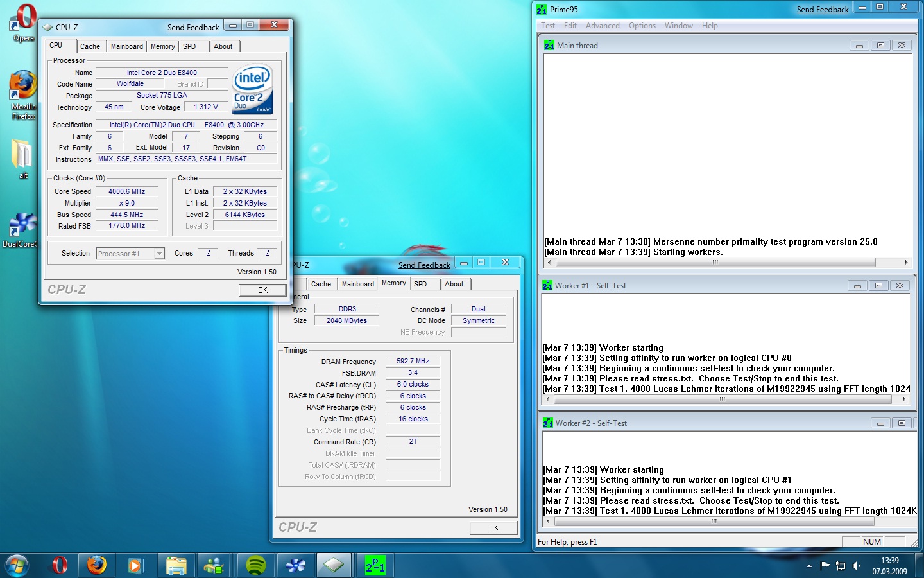Switch to Cache tab in front CPU-Z

pos(90,46)
